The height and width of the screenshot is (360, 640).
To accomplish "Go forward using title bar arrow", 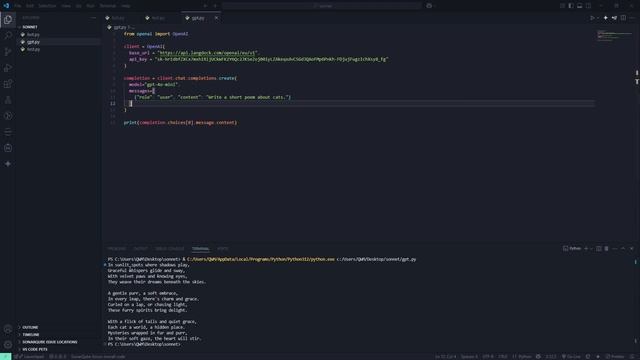I will [215, 6].
